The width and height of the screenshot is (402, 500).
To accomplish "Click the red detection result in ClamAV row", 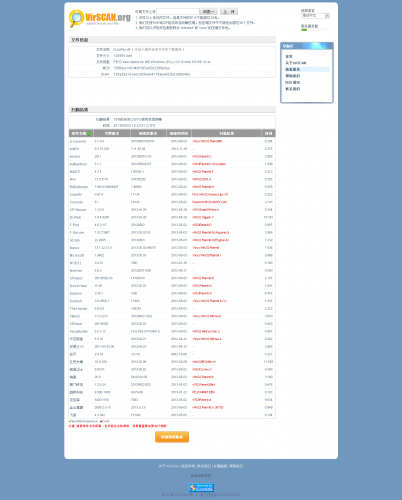I will (210, 194).
